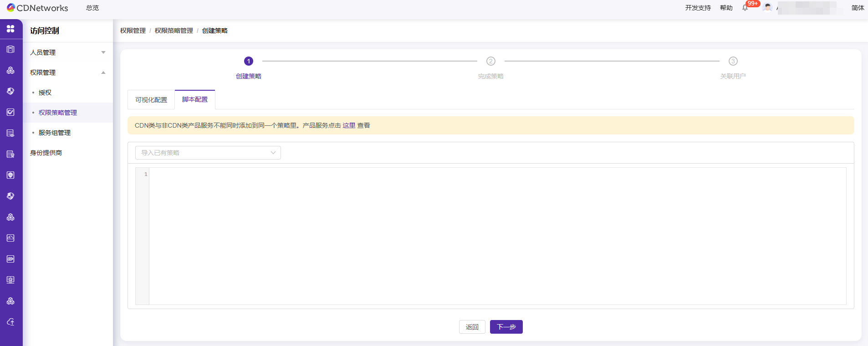This screenshot has width=868, height=346.
Task: Open the four-dot product grid menu icon
Action: [10, 29]
